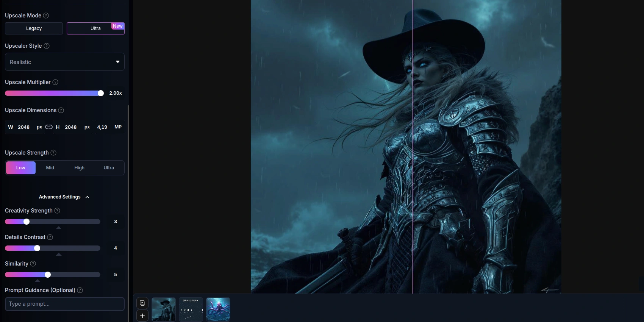Select the armored warrior thumbnail
The image size is (644, 322).
(164, 309)
